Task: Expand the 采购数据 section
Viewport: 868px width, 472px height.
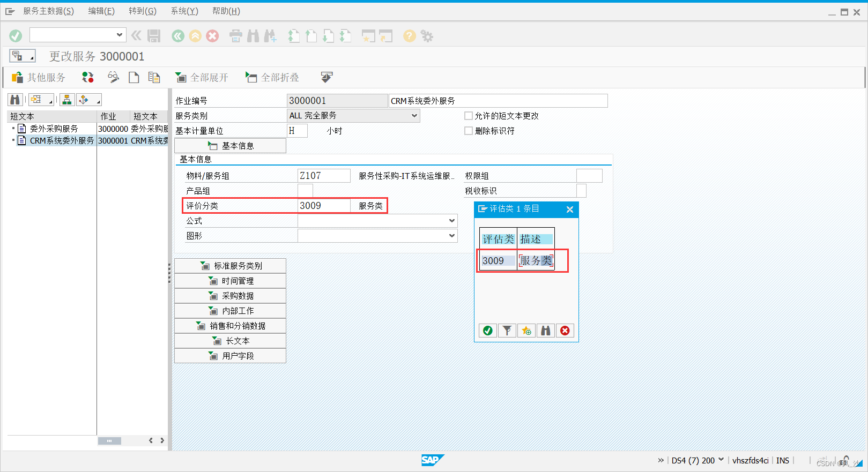Action: [230, 296]
